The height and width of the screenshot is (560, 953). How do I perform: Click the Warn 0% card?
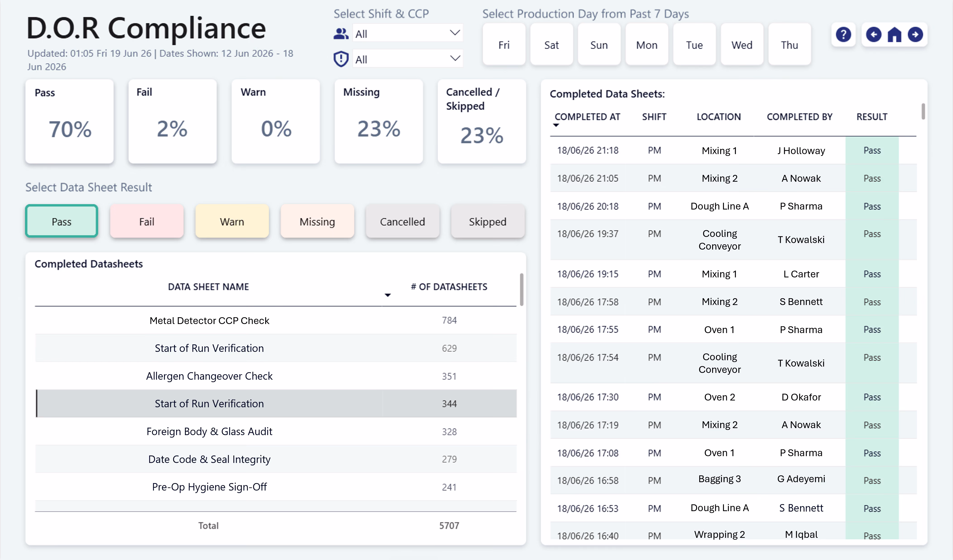click(x=276, y=121)
